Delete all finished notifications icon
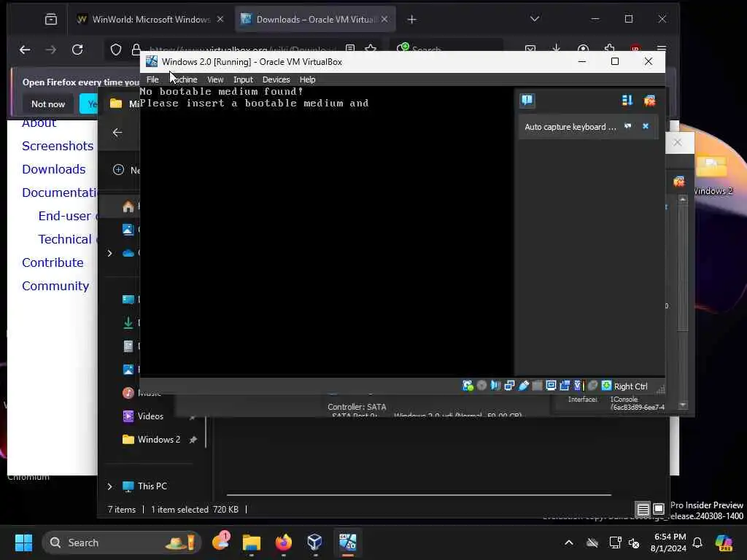747x560 pixels. [649, 100]
